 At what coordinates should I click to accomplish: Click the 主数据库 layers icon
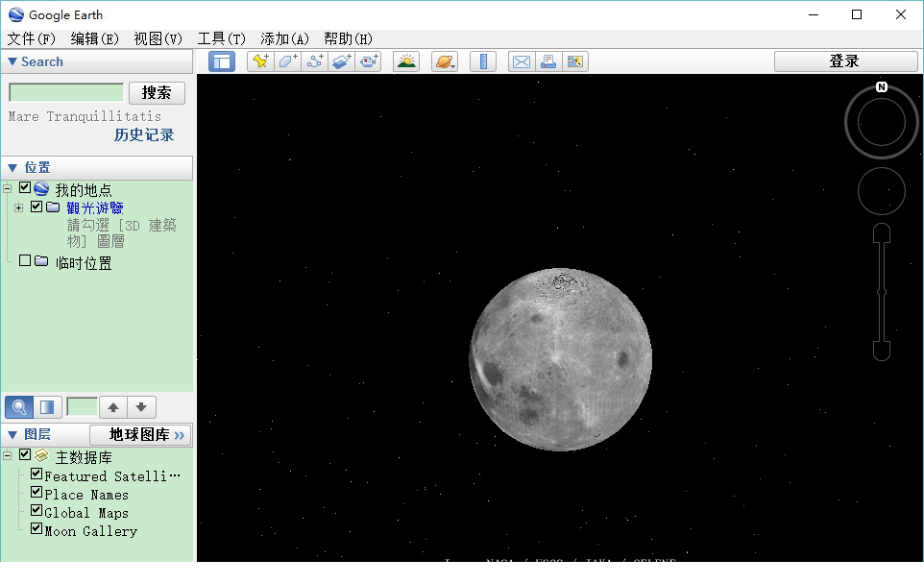point(41,455)
